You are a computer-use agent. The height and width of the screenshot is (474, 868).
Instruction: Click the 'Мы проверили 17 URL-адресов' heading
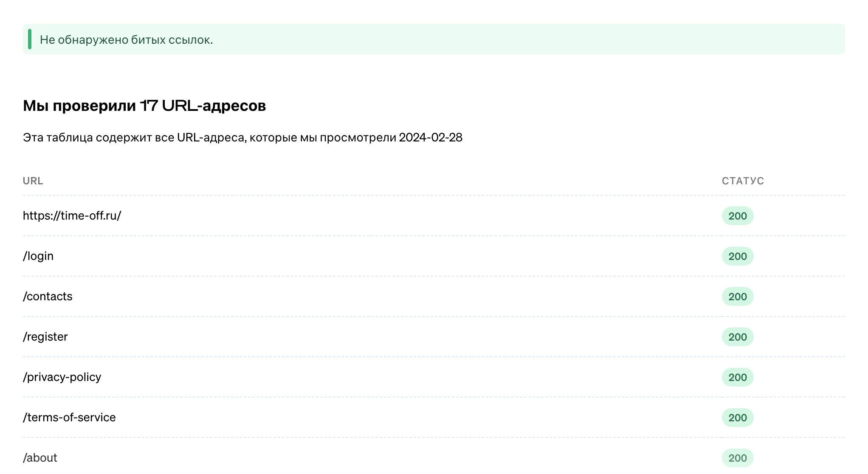tap(144, 106)
